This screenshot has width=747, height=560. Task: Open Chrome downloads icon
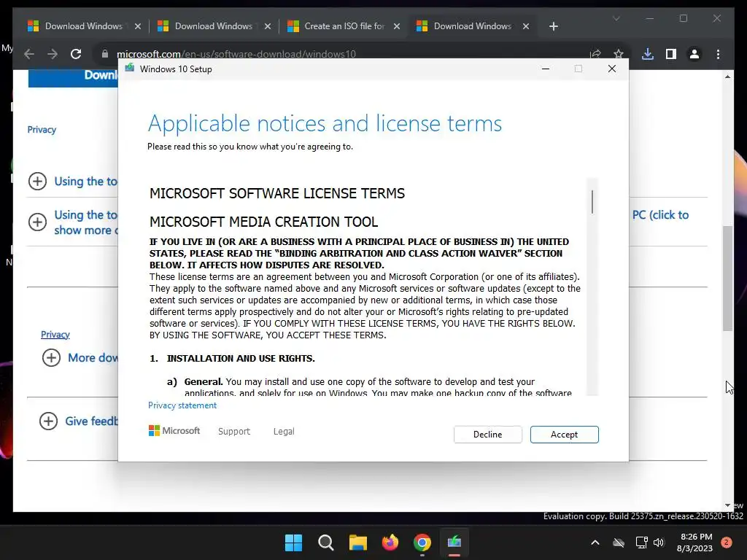[x=648, y=54]
